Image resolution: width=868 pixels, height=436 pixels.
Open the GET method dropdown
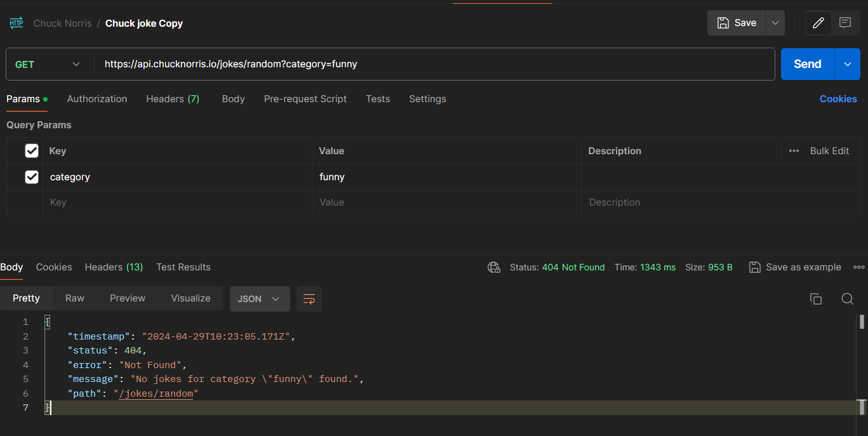48,64
